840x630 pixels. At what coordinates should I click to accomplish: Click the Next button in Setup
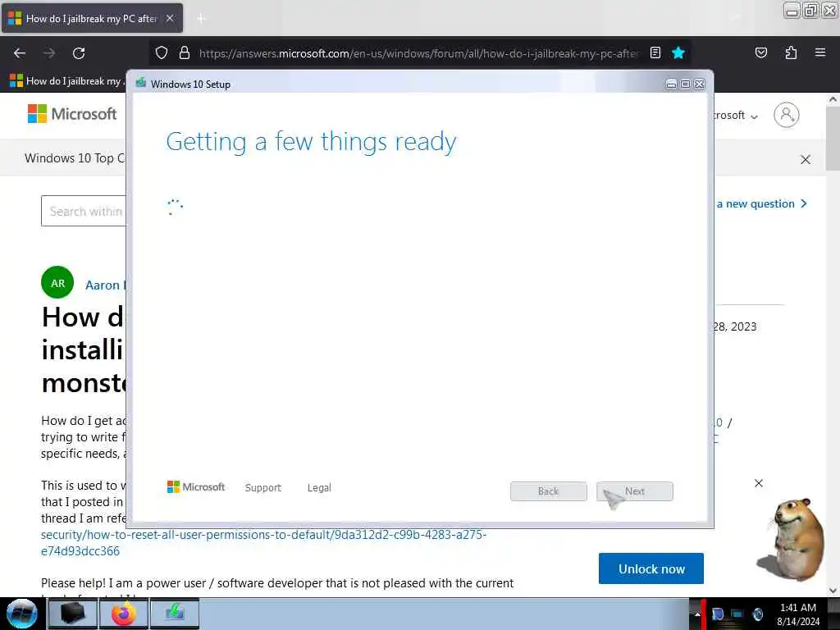coord(634,491)
